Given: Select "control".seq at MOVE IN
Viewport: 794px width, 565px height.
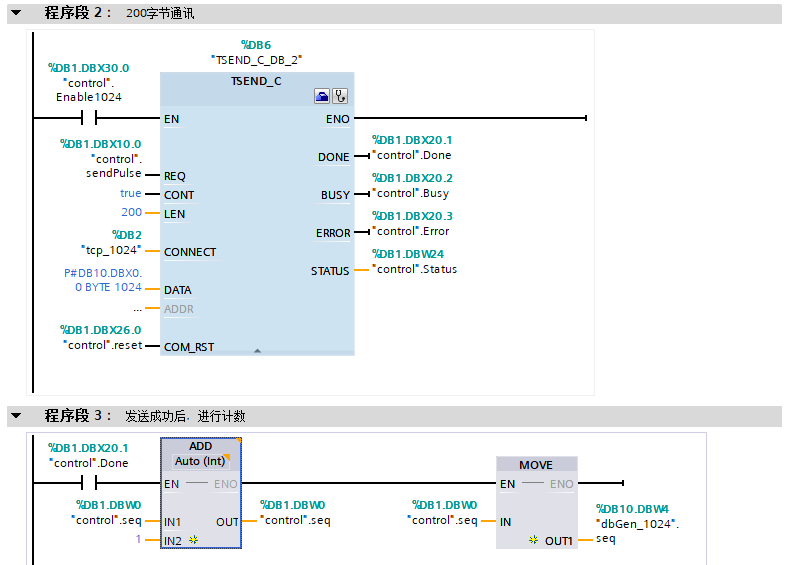Looking at the screenshot, I should (x=442, y=520).
